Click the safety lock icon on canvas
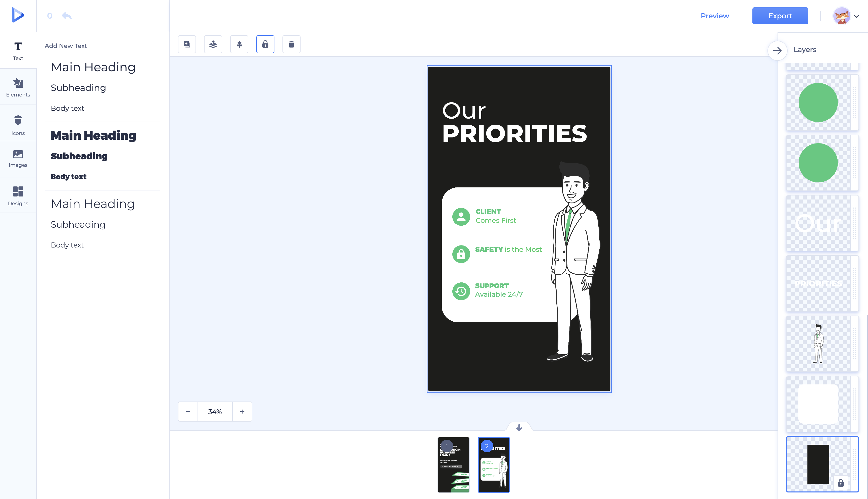Image resolution: width=868 pixels, height=499 pixels. (461, 254)
